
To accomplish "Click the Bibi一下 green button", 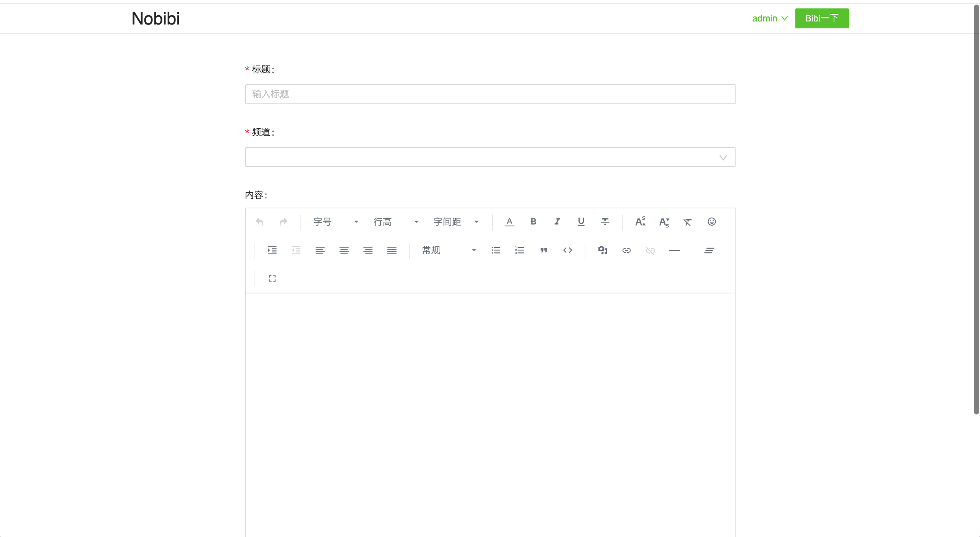I will [821, 18].
